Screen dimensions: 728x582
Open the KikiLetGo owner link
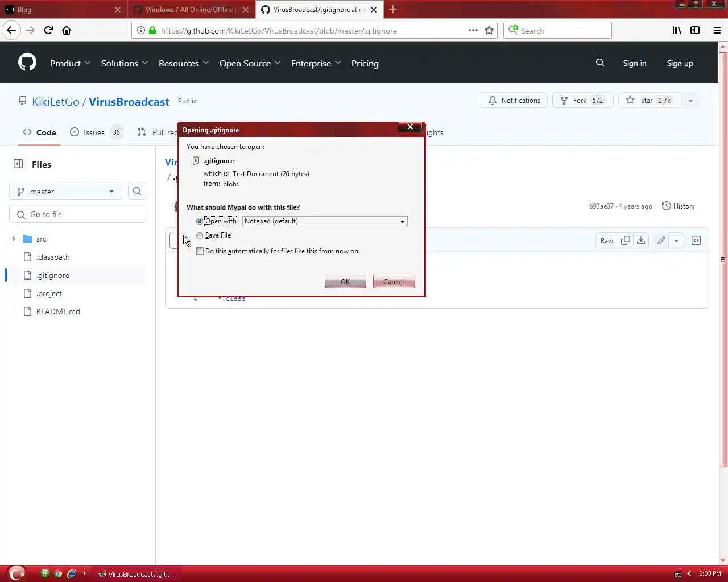56,102
